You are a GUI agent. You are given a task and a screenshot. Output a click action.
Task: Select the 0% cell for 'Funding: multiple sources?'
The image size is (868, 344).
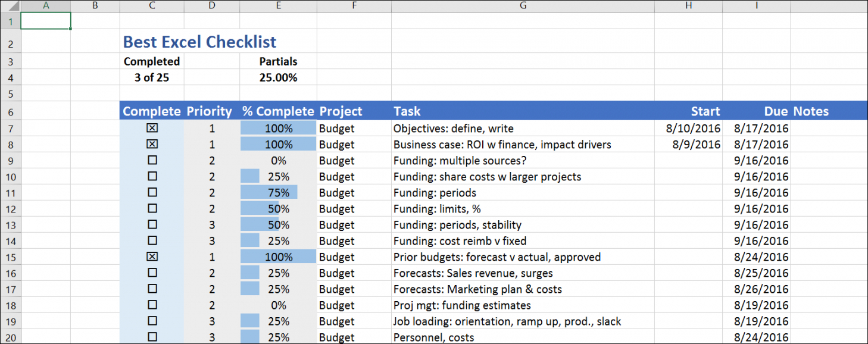[x=278, y=161]
